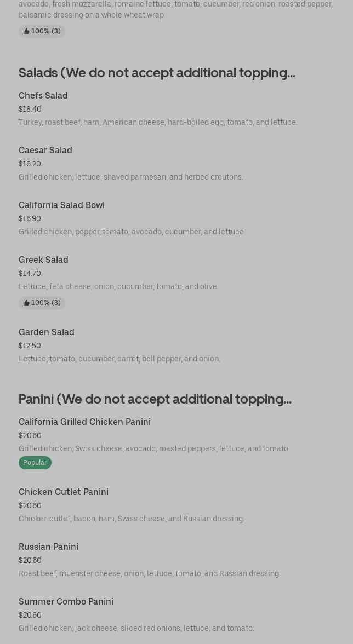
Task: Select the Chicken Cutlet Panini item
Action: 64,492
